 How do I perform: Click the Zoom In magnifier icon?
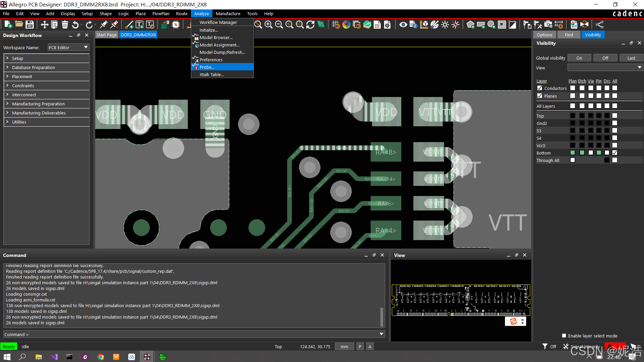point(268,25)
